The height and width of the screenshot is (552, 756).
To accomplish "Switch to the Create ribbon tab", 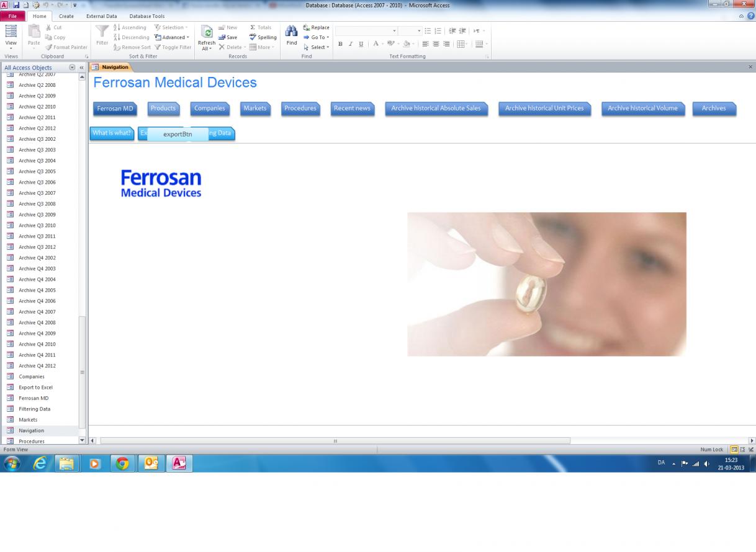I will [x=66, y=16].
